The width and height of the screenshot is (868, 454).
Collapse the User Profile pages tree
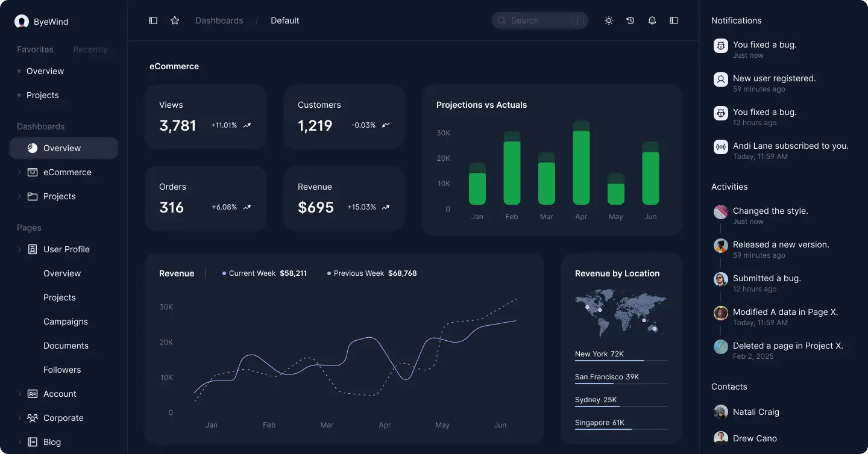coord(19,249)
